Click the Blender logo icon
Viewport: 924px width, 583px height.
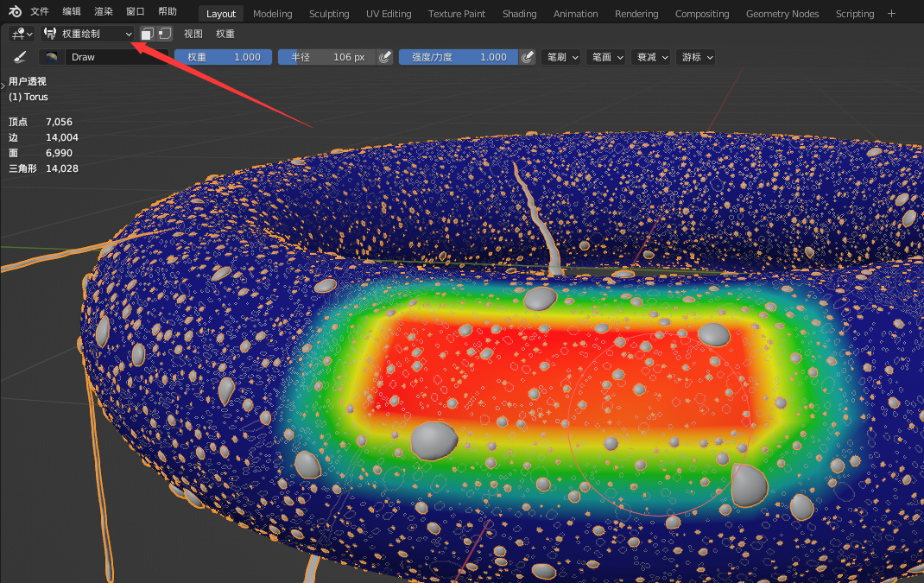click(15, 12)
